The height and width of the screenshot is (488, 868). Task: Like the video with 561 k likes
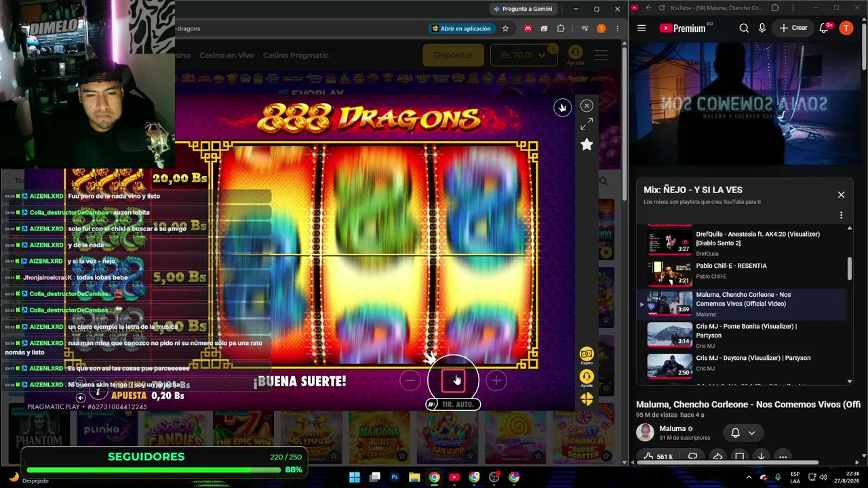(x=658, y=457)
